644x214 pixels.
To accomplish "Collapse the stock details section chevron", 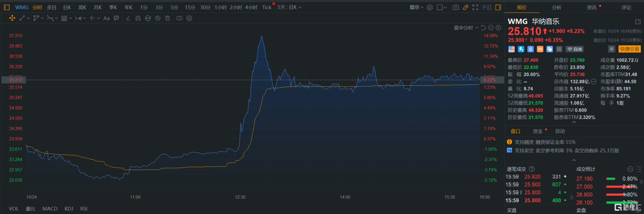I will [x=574, y=122].
